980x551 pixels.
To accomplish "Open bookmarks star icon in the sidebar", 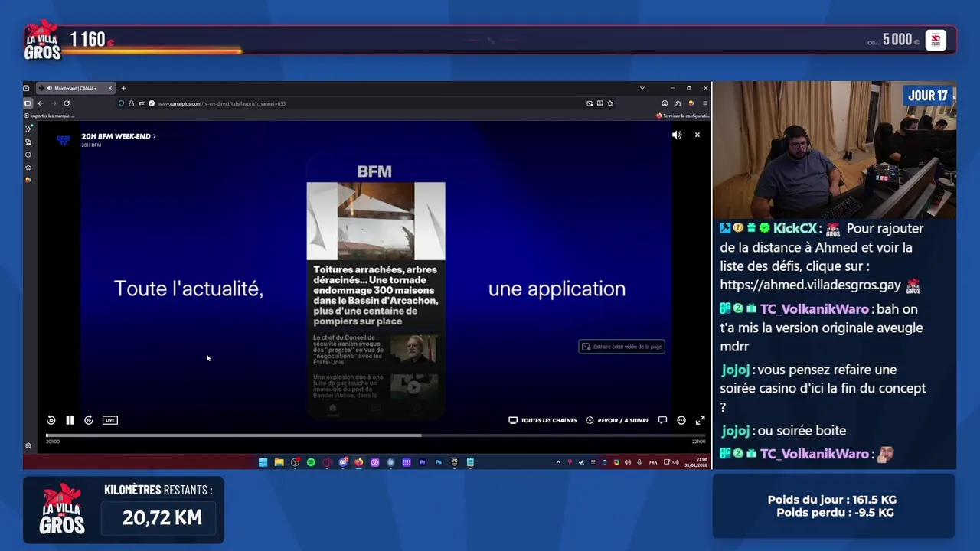I will pos(28,168).
